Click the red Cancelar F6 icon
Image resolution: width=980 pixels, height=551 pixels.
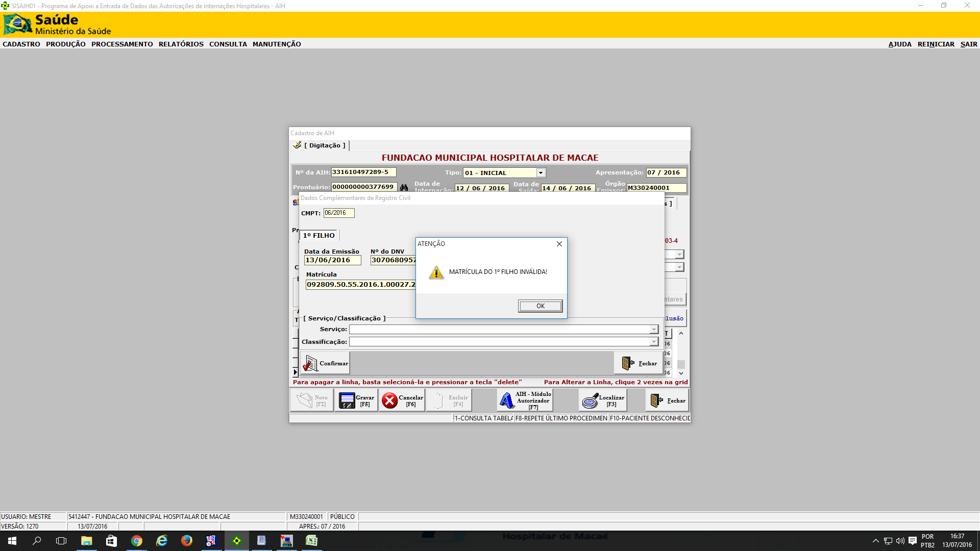click(390, 400)
